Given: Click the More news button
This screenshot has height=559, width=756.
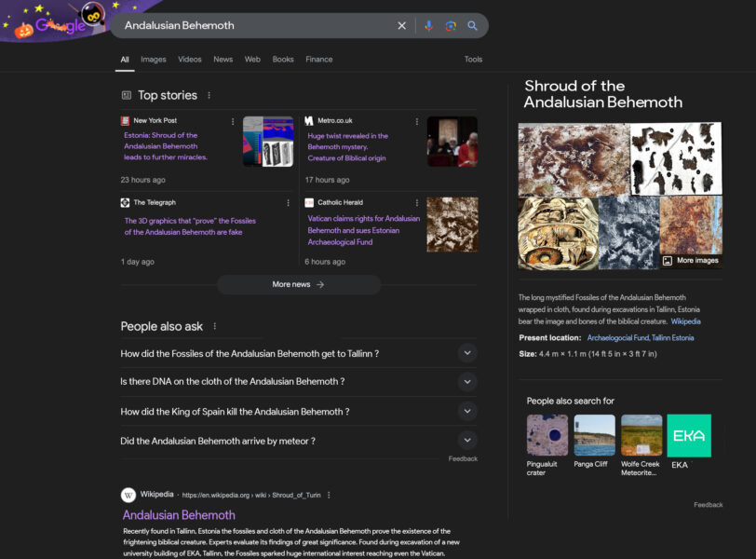Looking at the screenshot, I should (x=299, y=284).
